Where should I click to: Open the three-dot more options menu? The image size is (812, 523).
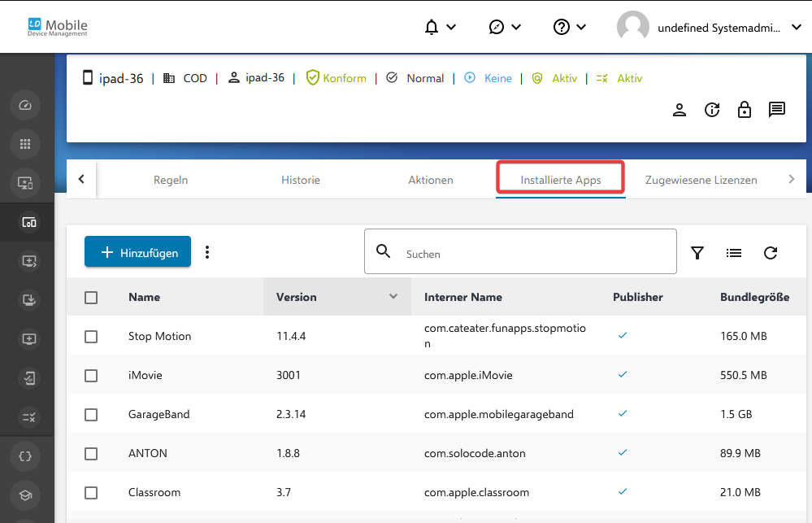pyautogui.click(x=207, y=252)
